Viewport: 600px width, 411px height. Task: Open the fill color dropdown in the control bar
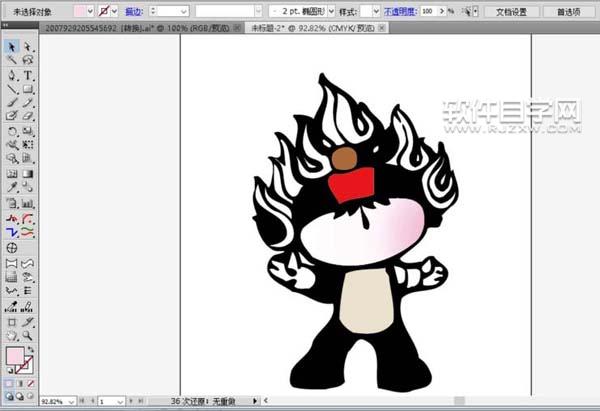[x=90, y=11]
